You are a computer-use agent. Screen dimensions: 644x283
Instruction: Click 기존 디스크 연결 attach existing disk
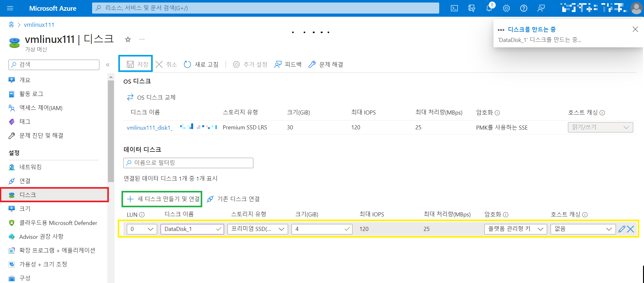coord(233,199)
